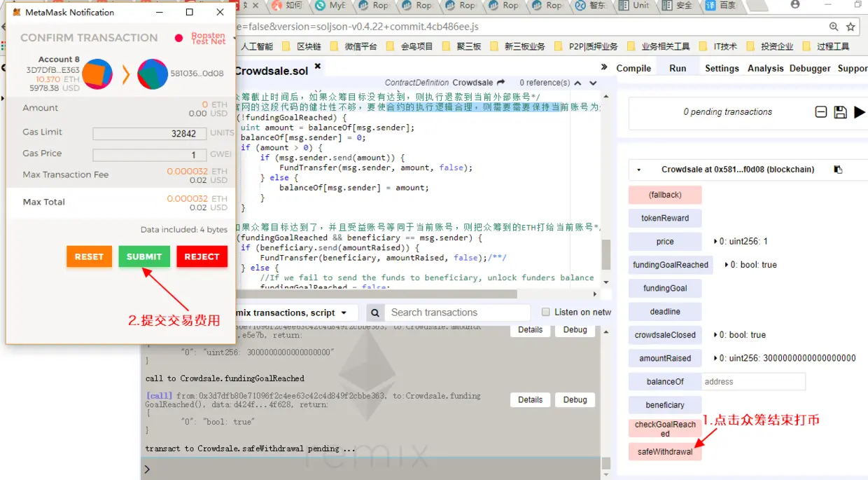Open the Run tab

pyautogui.click(x=678, y=68)
